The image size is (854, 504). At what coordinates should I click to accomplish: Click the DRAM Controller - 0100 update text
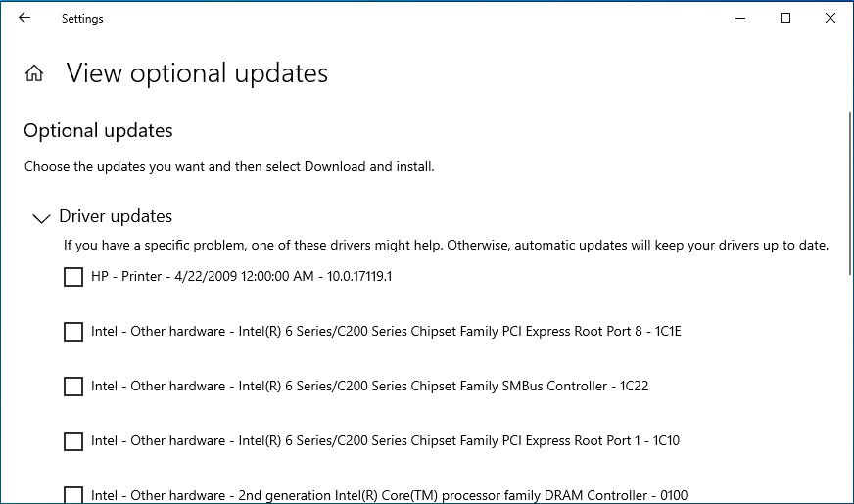pyautogui.click(x=389, y=495)
